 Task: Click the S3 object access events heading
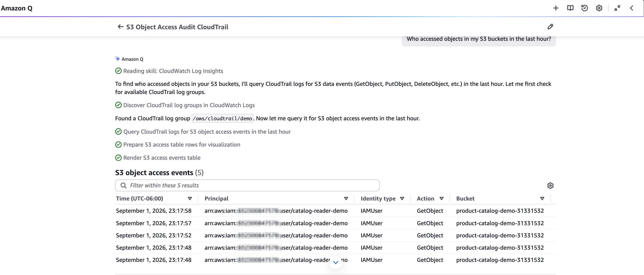159,173
